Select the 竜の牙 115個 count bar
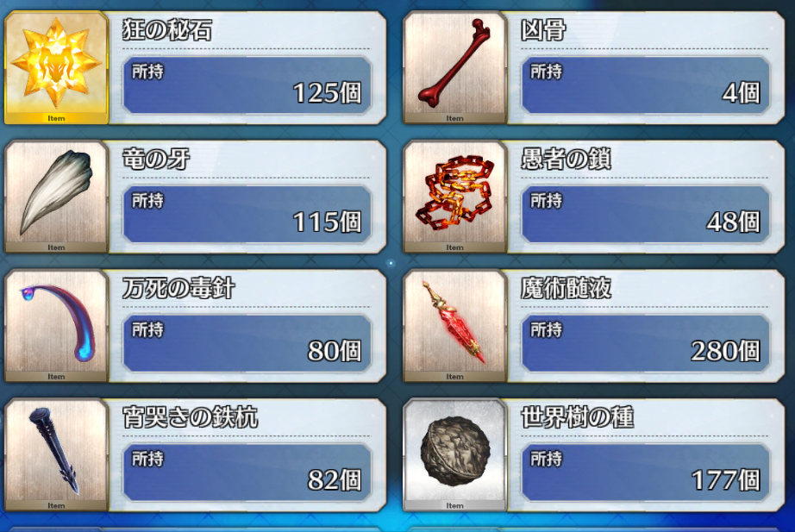 pyautogui.click(x=247, y=214)
